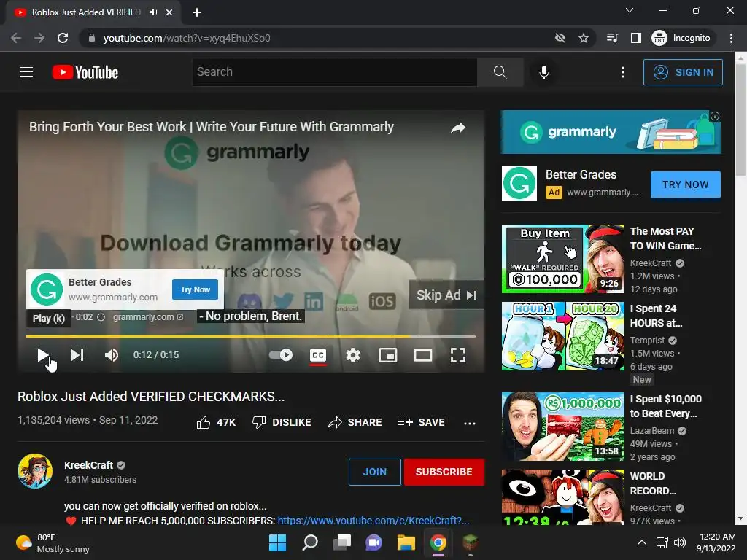Screen dimensions: 747x560
Task: Click the Temprist channel name
Action: coord(647,341)
